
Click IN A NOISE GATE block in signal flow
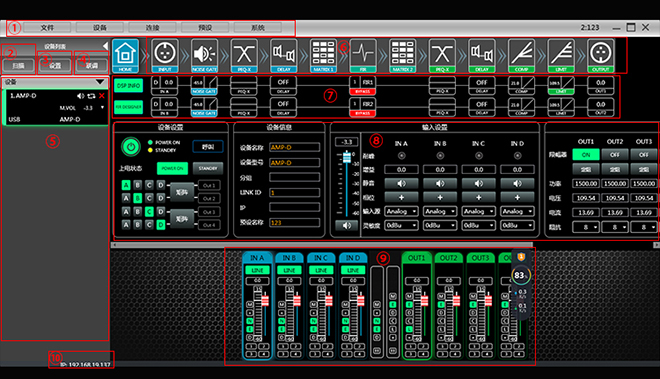click(205, 85)
